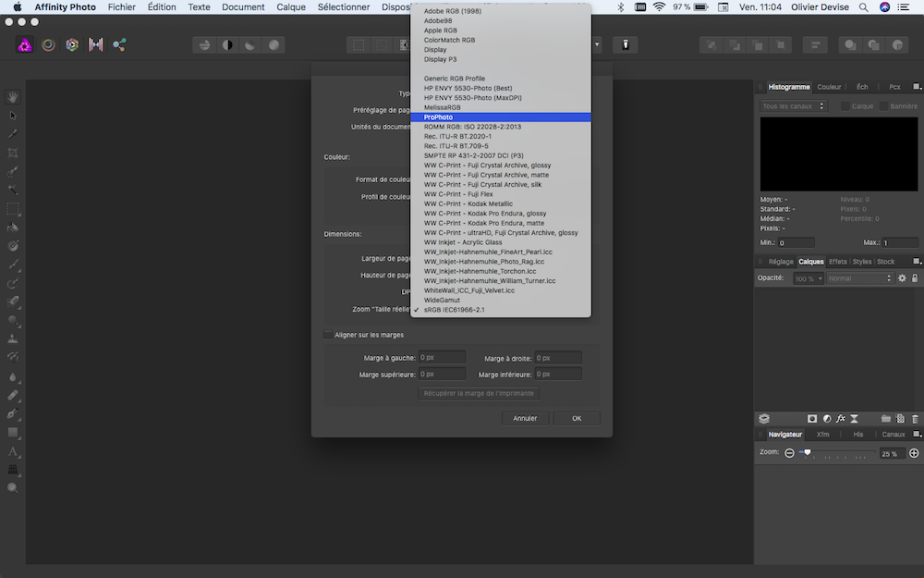Open the Navigateur panel options menu
Screen dimensions: 924x578
coord(917,434)
